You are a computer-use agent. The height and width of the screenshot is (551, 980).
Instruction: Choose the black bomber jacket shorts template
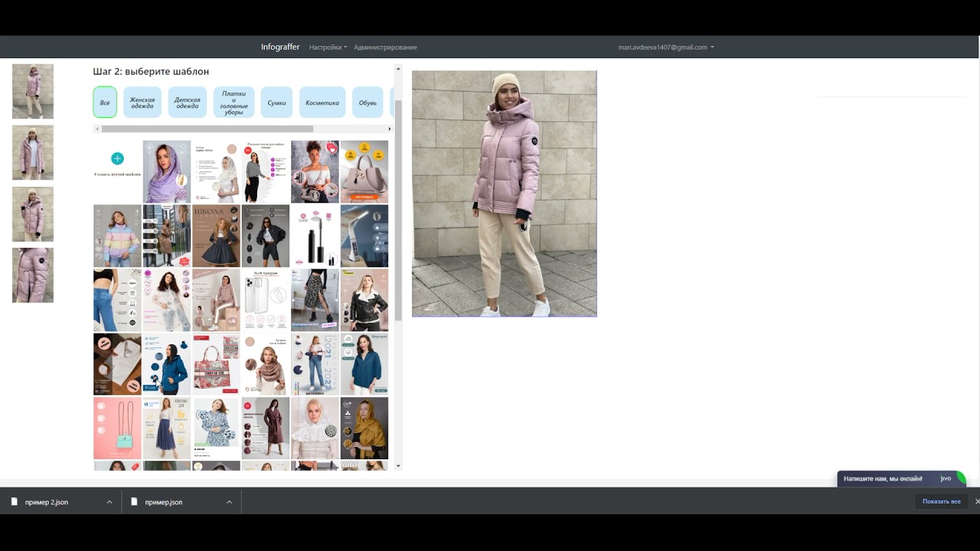click(x=266, y=236)
